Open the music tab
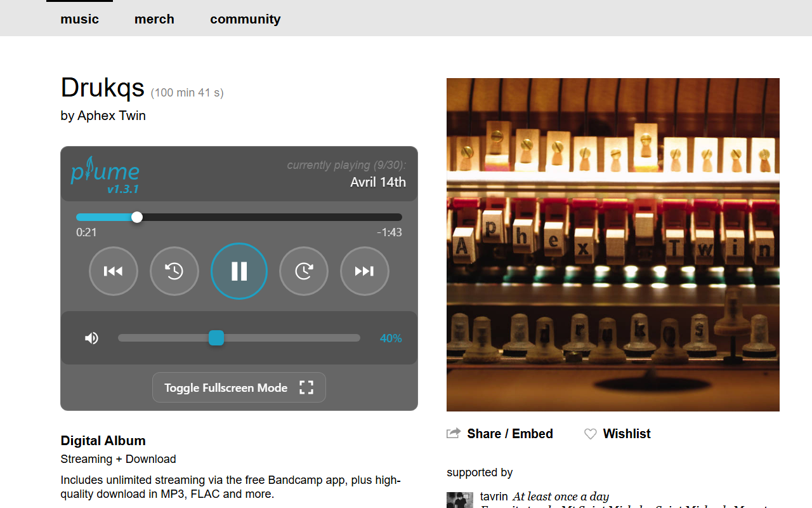Viewport: 812px width, 508px height. pyautogui.click(x=79, y=19)
